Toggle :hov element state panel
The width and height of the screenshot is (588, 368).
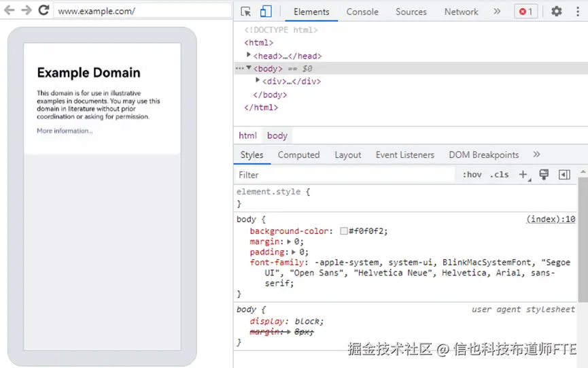tap(472, 174)
